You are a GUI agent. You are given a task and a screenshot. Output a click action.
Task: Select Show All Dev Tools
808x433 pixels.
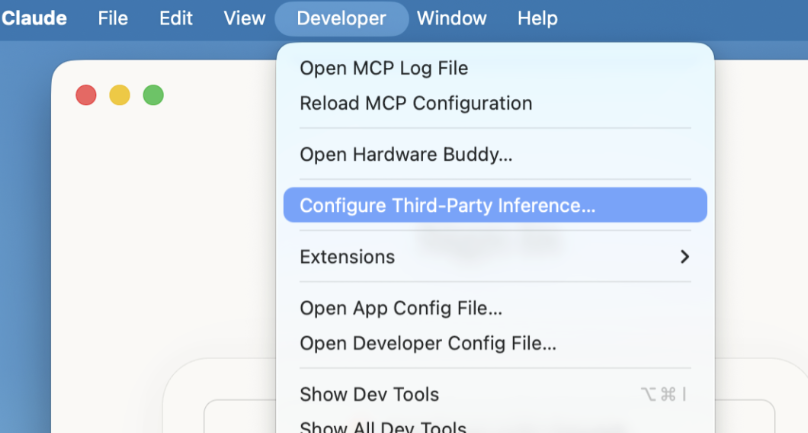coord(495,426)
